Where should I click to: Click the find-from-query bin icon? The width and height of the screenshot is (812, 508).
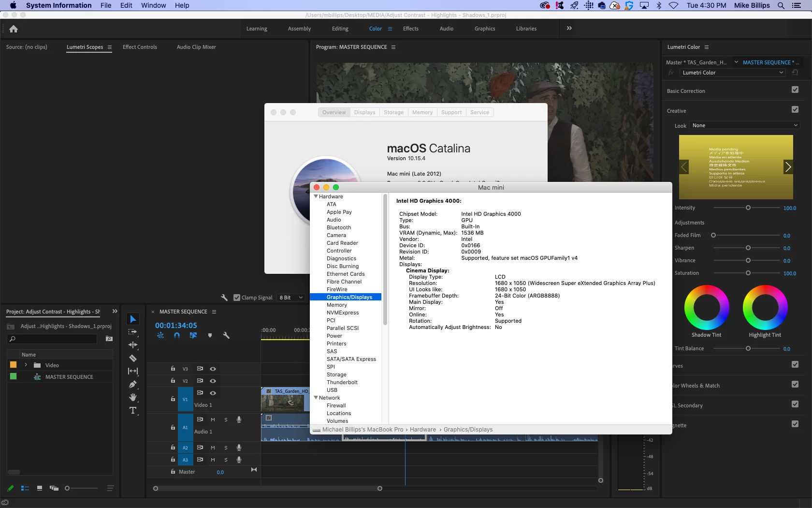[109, 339]
